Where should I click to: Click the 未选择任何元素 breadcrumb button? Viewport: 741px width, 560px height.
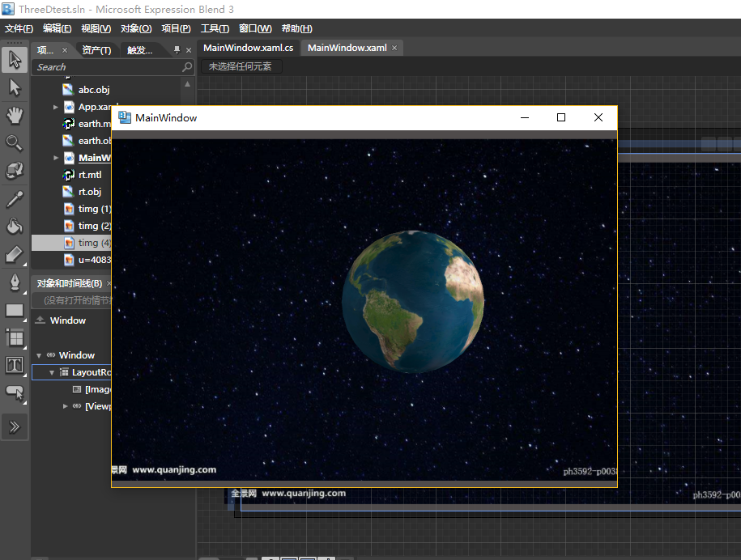[241, 66]
